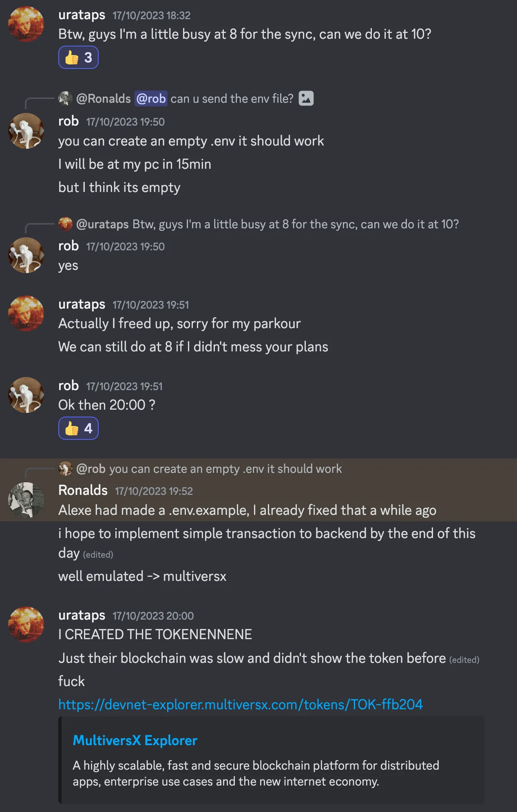The image size is (517, 812).
Task: Click the highlighted @rob mention
Action: pyautogui.click(x=151, y=99)
